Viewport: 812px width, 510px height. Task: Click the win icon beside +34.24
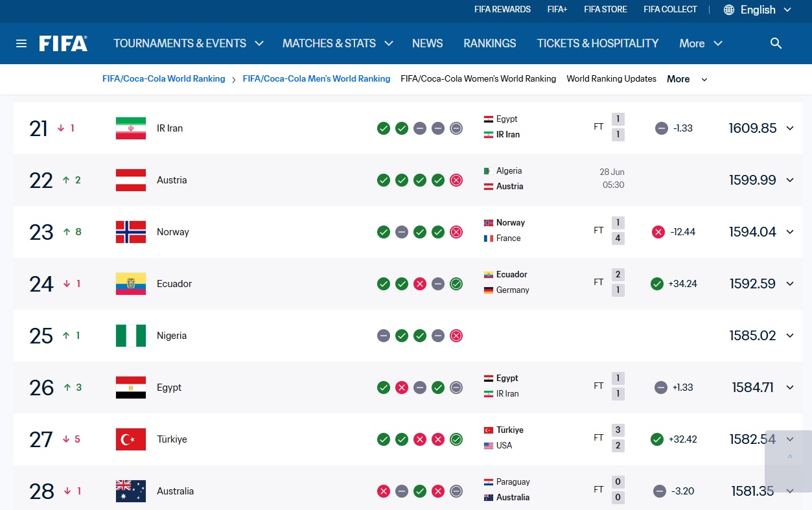click(657, 284)
